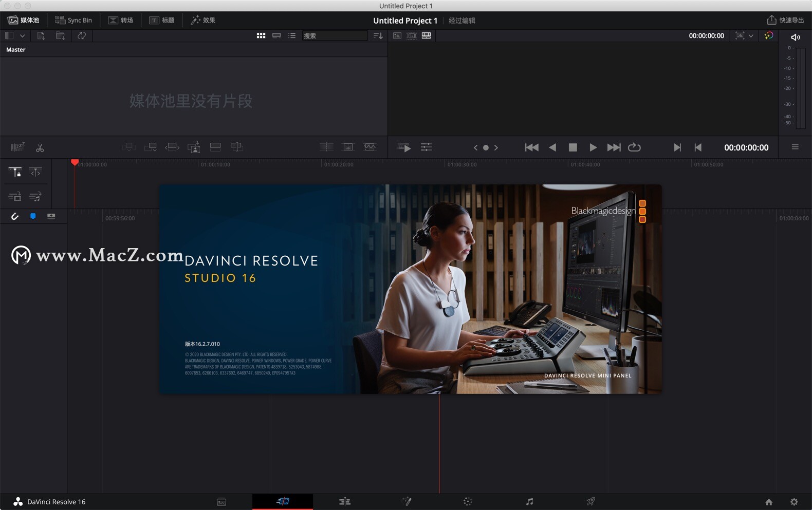Click the boring detector icon
The image size is (812, 510).
(x=17, y=147)
